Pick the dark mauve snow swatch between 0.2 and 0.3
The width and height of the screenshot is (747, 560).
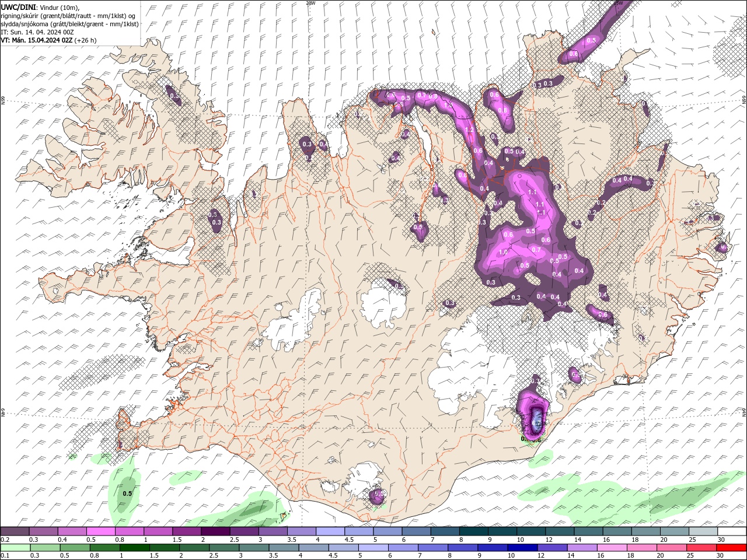coord(15,531)
